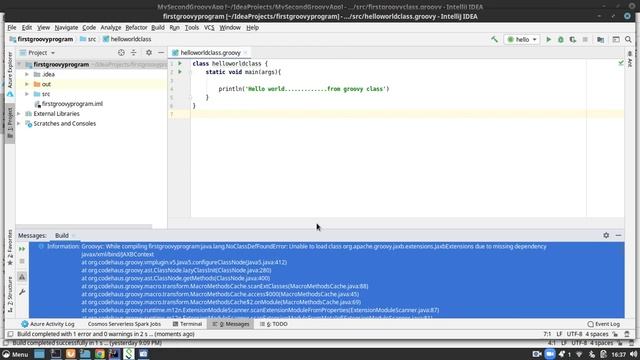Click src in the breadcrumb bar
Screen dimensions: 640x360
88,39
